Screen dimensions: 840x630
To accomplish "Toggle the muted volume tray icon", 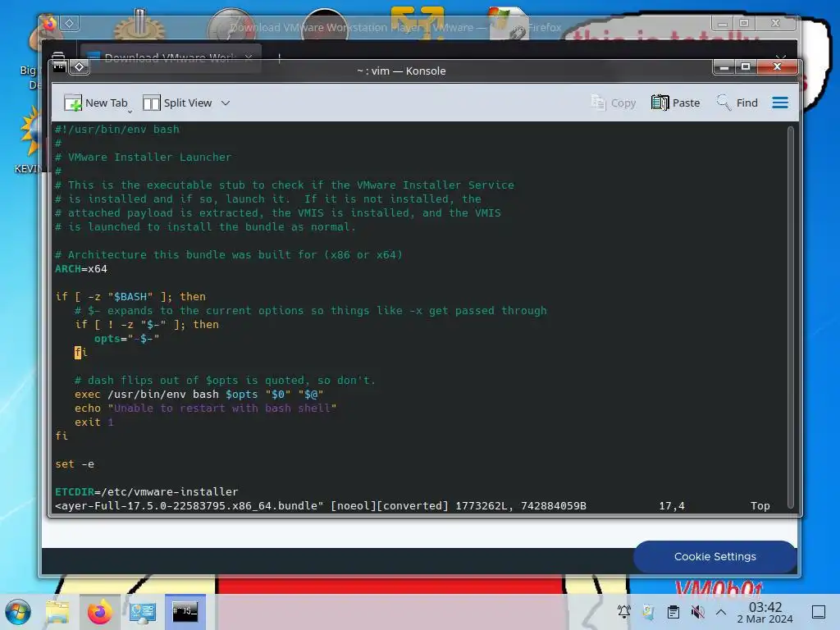I will coord(697,612).
